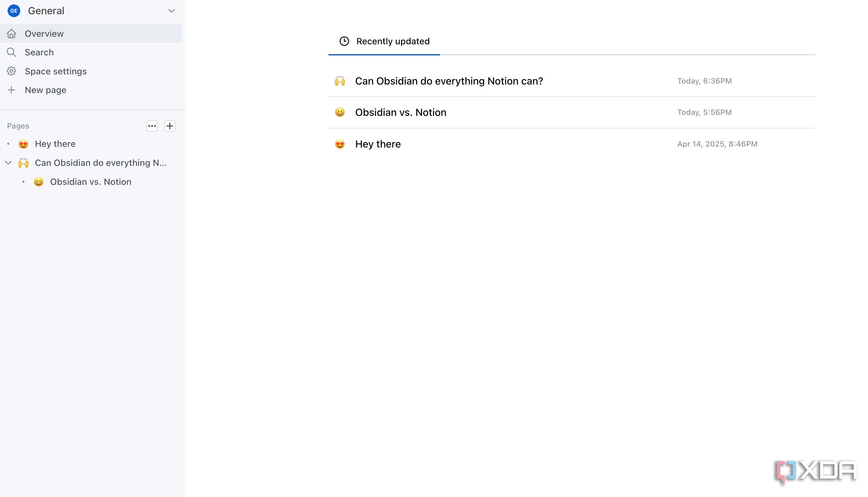The image size is (868, 497).
Task: Click the General space name
Action: (x=46, y=10)
